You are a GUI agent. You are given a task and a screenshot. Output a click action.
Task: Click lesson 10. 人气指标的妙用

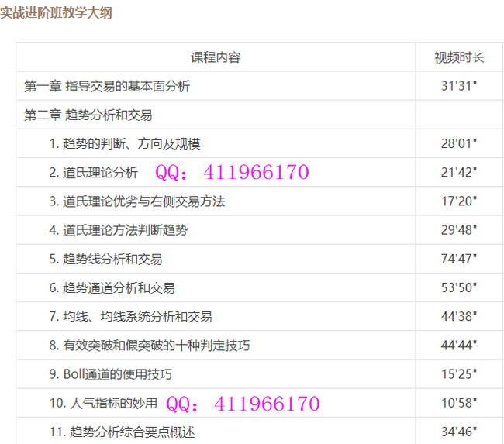(103, 403)
